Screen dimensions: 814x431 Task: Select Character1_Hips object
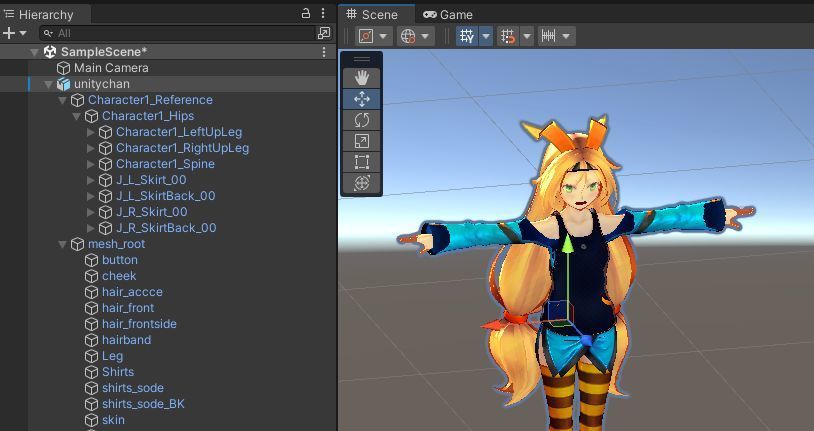148,116
